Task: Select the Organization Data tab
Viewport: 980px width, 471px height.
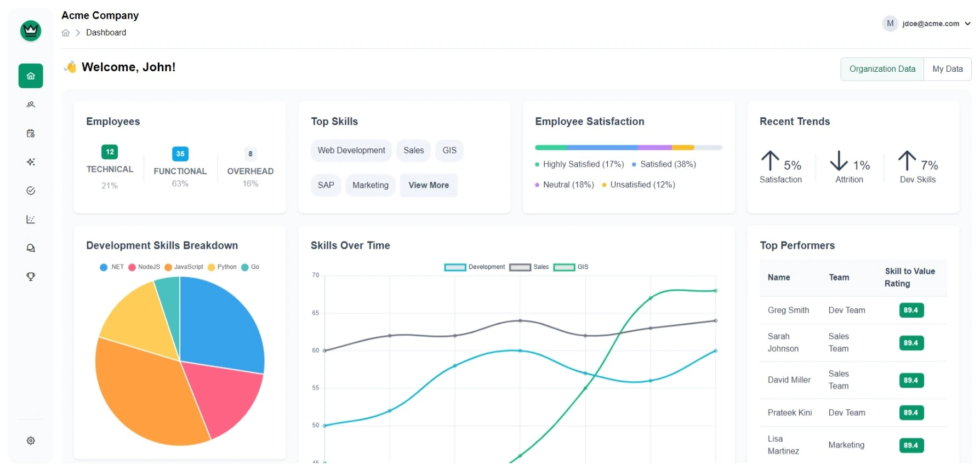Action: (x=882, y=69)
